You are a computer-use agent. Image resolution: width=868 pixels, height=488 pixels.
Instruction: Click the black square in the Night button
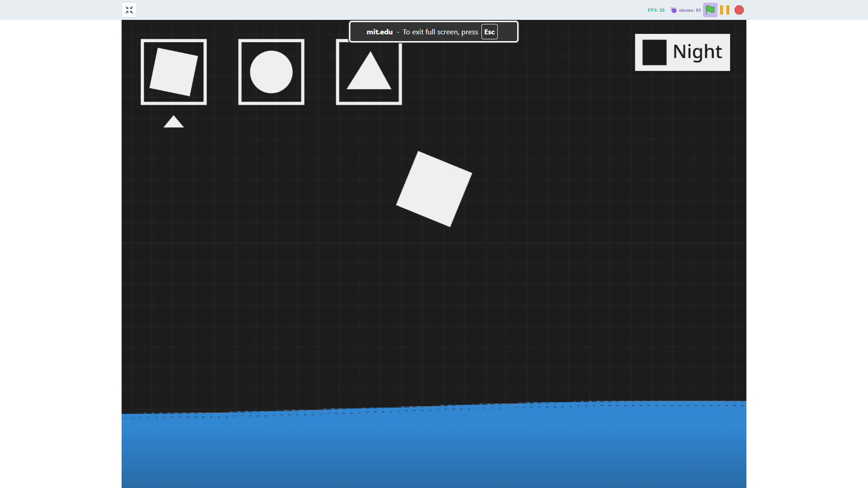point(654,52)
